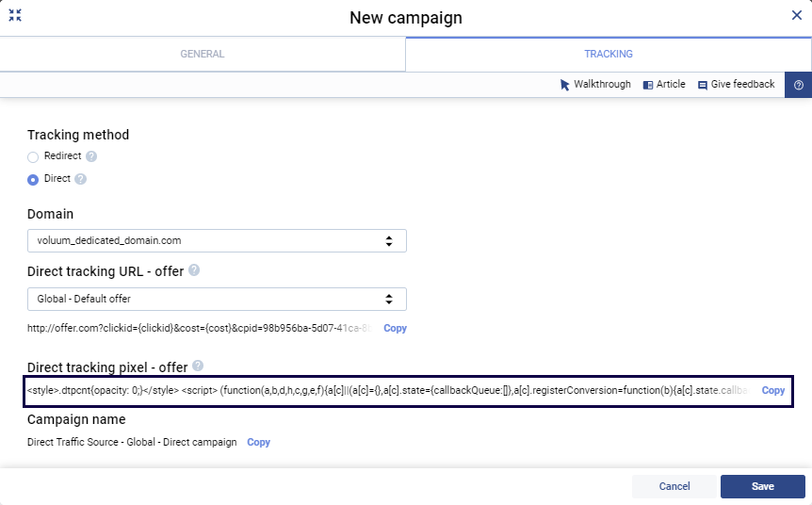Switch to the General tab
Viewport: 812px width, 505px height.
(x=203, y=54)
